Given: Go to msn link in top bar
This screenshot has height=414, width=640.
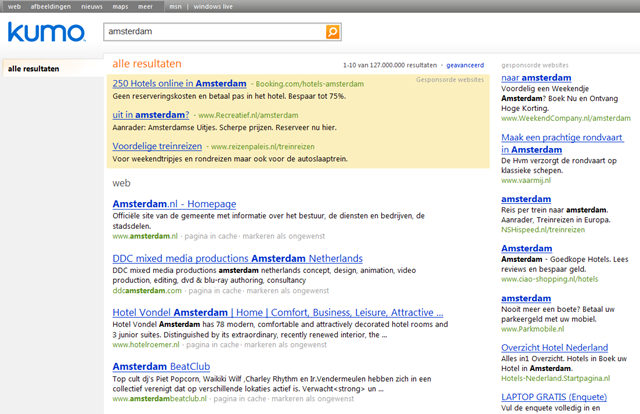Looking at the screenshot, I should [x=176, y=7].
